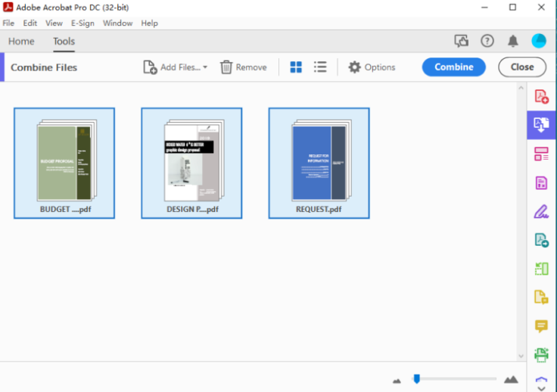
Task: View notifications bell
Action: 512,41
